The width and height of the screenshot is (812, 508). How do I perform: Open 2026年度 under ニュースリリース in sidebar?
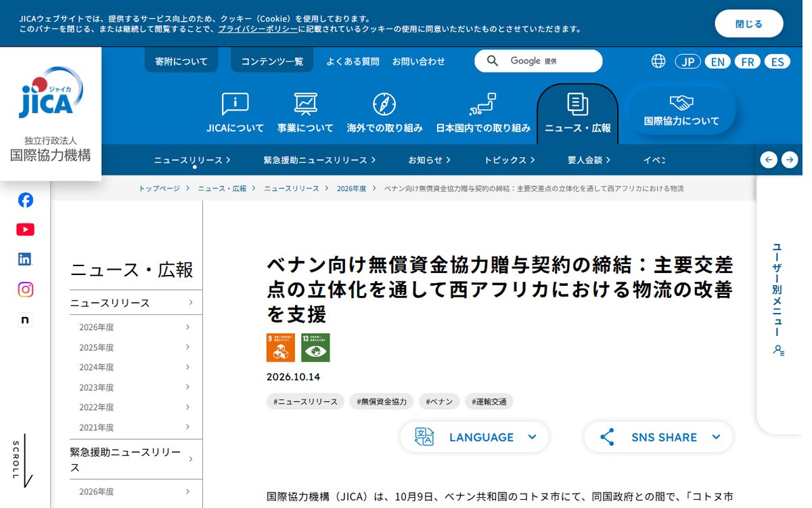tap(136, 327)
